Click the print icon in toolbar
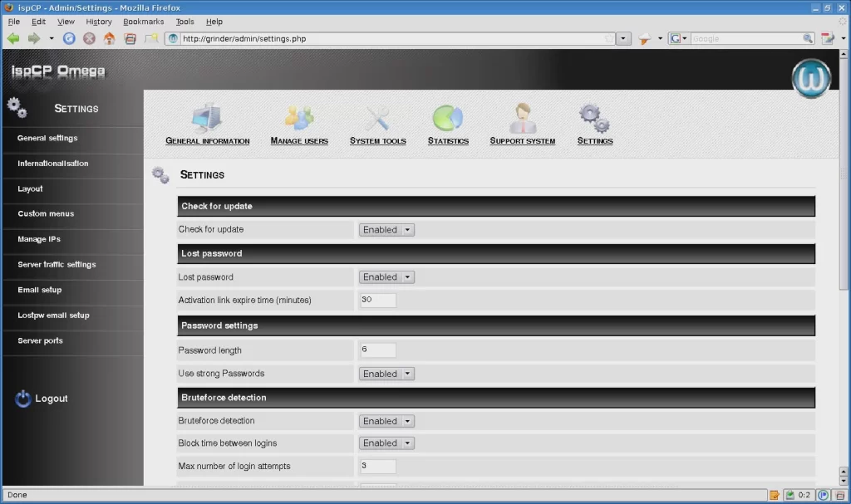The width and height of the screenshot is (851, 504). (130, 38)
